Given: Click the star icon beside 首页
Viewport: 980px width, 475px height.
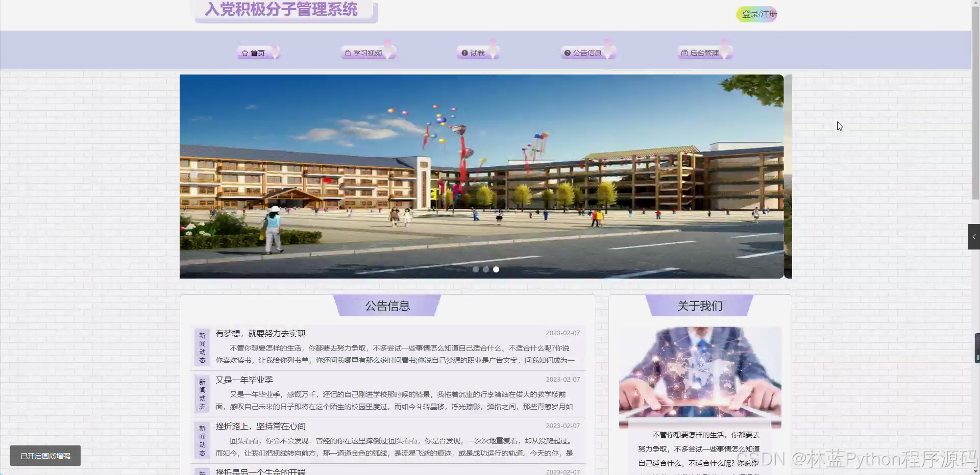Looking at the screenshot, I should (x=245, y=53).
